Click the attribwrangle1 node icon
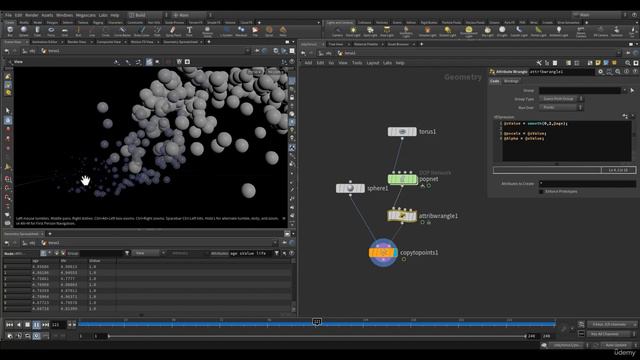The height and width of the screenshot is (360, 640). pyautogui.click(x=402, y=216)
